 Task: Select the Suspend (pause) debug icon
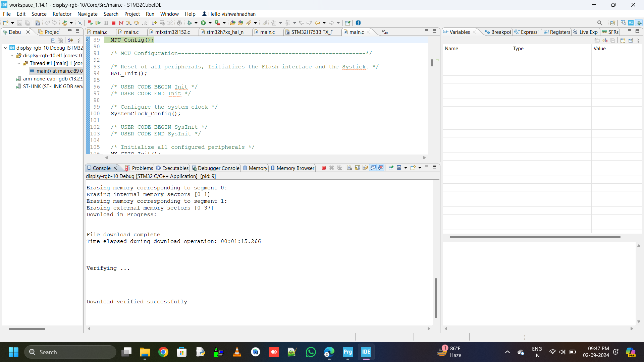(106, 23)
